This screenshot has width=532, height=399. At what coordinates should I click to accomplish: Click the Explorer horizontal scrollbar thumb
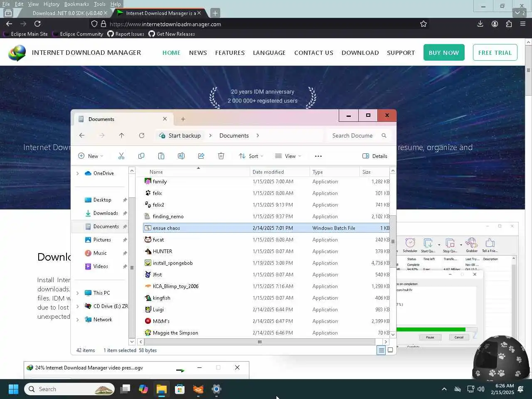coord(260,342)
